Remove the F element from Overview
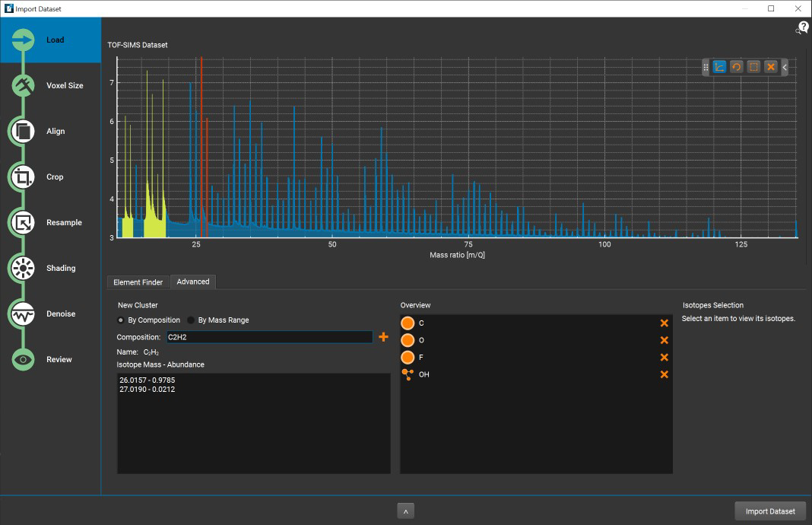The height and width of the screenshot is (525, 812). (x=664, y=358)
